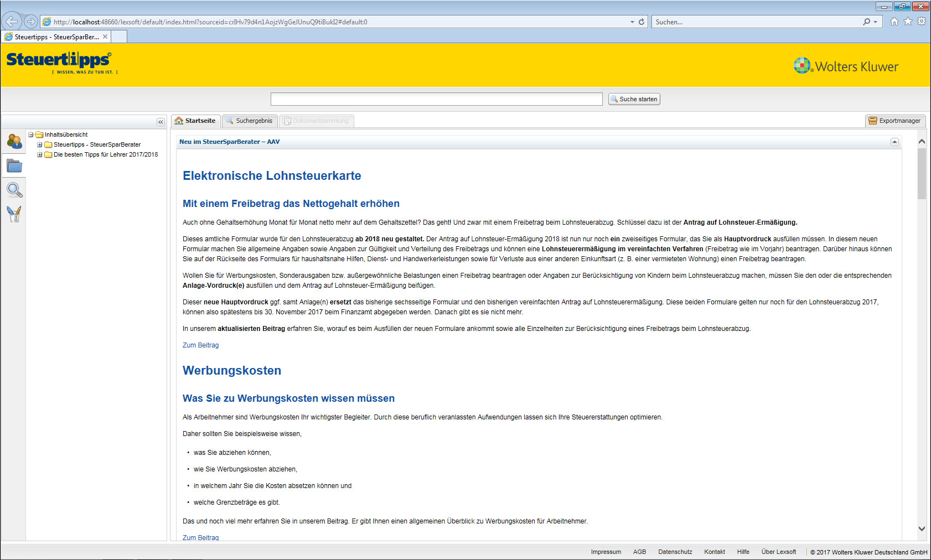Refresh the page in address bar
Viewport: 931px width, 560px height.
pos(642,22)
